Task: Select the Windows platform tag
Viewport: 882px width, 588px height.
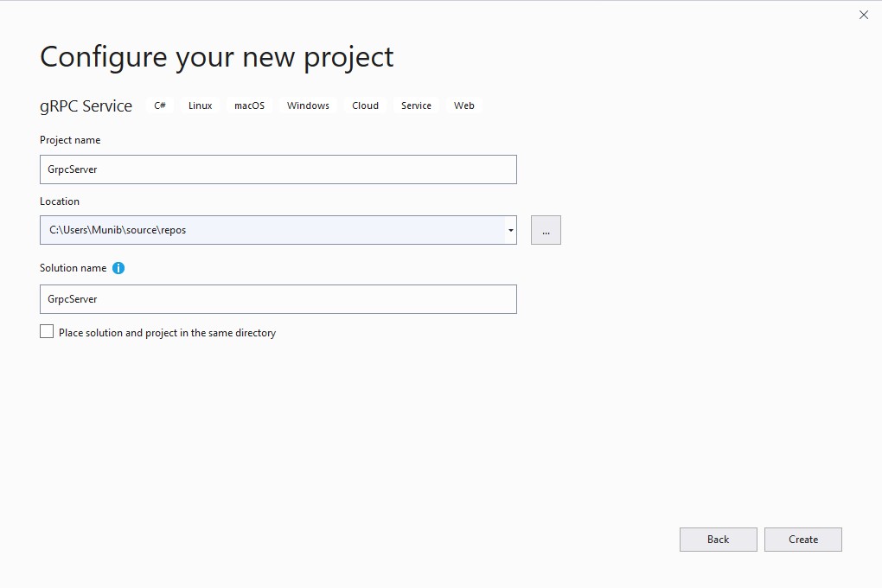Action: (307, 105)
